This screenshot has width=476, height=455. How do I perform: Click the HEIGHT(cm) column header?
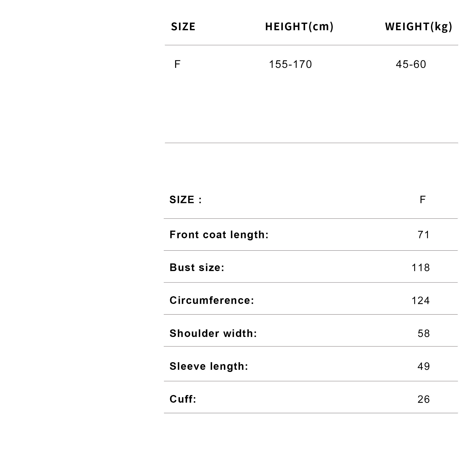(299, 27)
